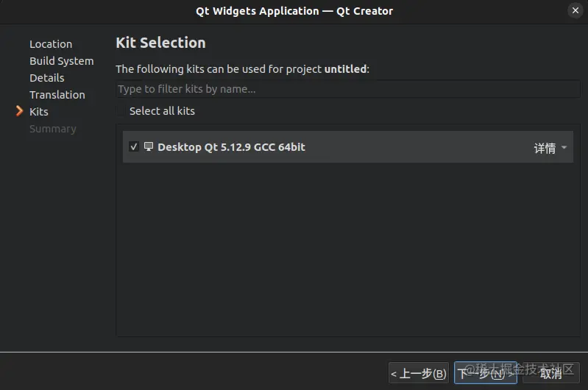Click the bold project name untitled

pos(345,69)
